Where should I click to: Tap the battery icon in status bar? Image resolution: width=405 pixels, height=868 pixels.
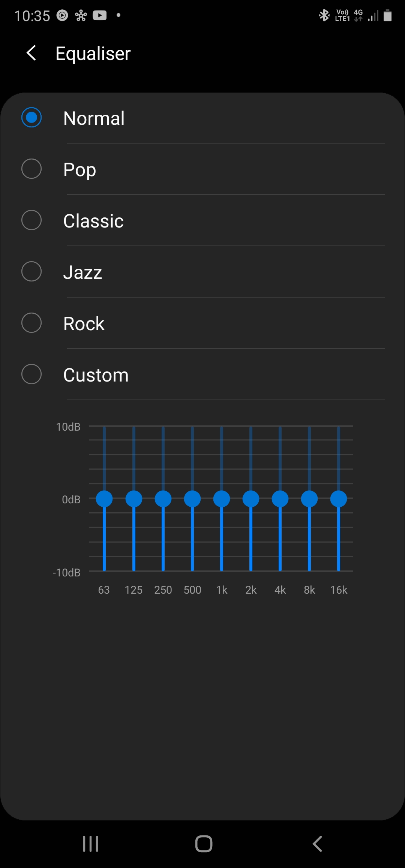point(388,15)
